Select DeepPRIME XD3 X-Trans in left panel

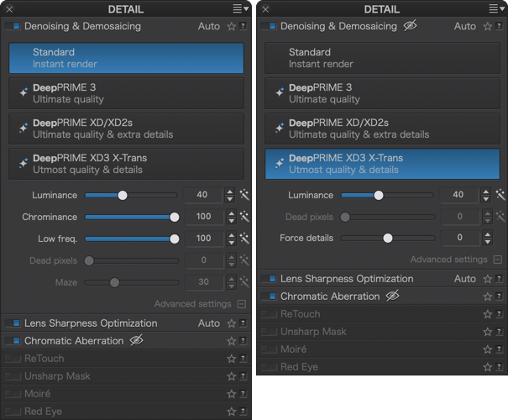click(x=126, y=164)
